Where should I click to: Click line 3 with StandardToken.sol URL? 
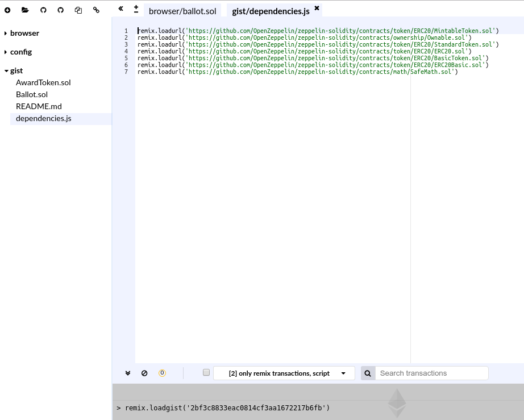pos(318,44)
